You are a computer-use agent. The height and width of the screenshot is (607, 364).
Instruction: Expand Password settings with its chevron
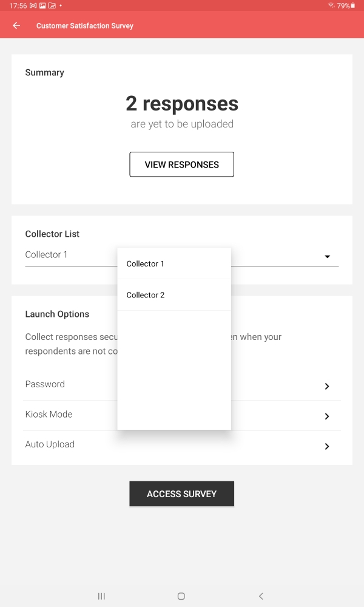click(326, 386)
